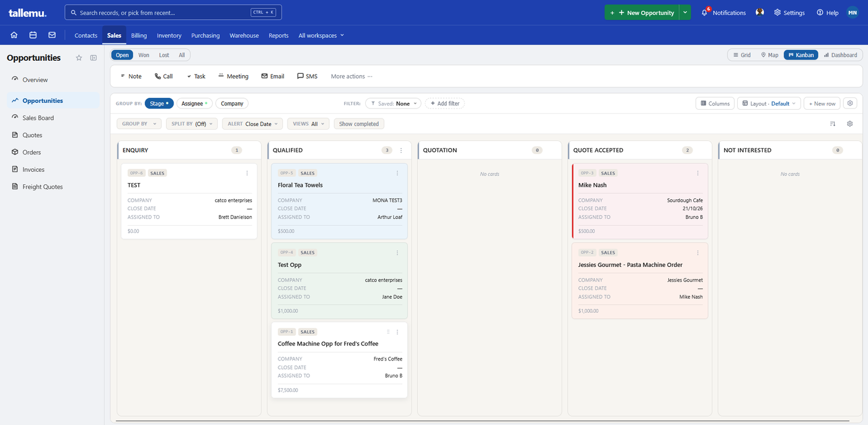Open All workspaces dropdown
Image resolution: width=868 pixels, height=425 pixels.
(321, 35)
